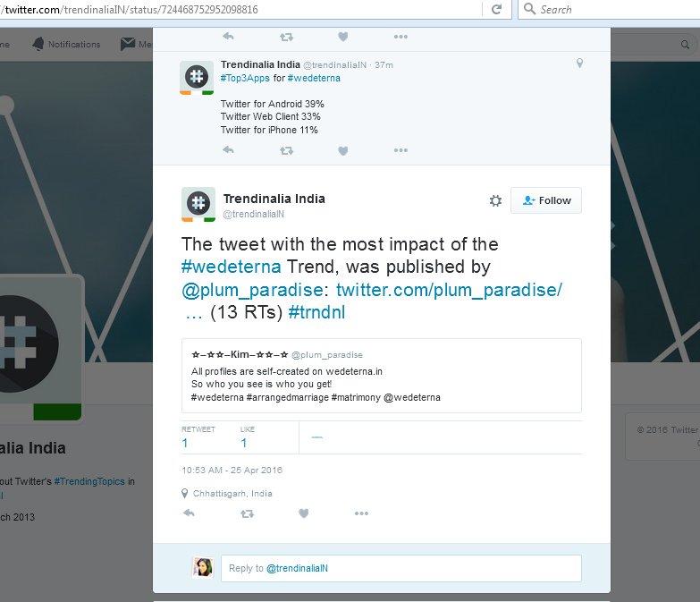Click the 10:53 AM - 25 Apr 2016 timestamp
This screenshot has height=602, width=700.
[232, 470]
